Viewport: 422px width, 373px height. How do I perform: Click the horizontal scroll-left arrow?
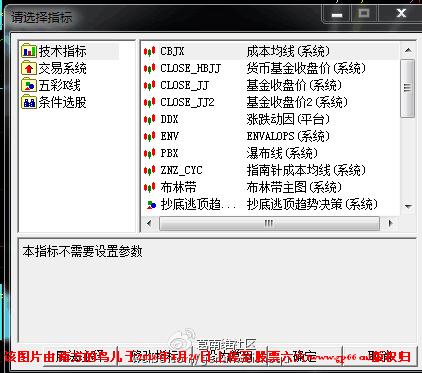149,223
